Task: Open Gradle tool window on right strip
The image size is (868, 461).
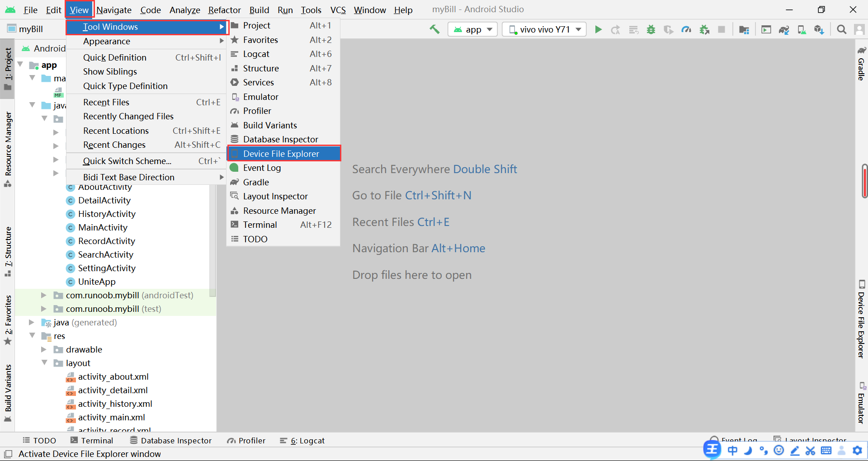Action: pos(862,63)
